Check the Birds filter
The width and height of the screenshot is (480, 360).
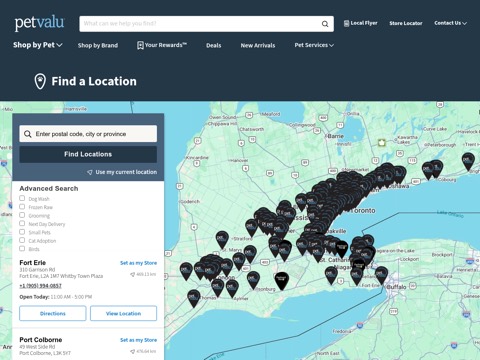(22, 248)
